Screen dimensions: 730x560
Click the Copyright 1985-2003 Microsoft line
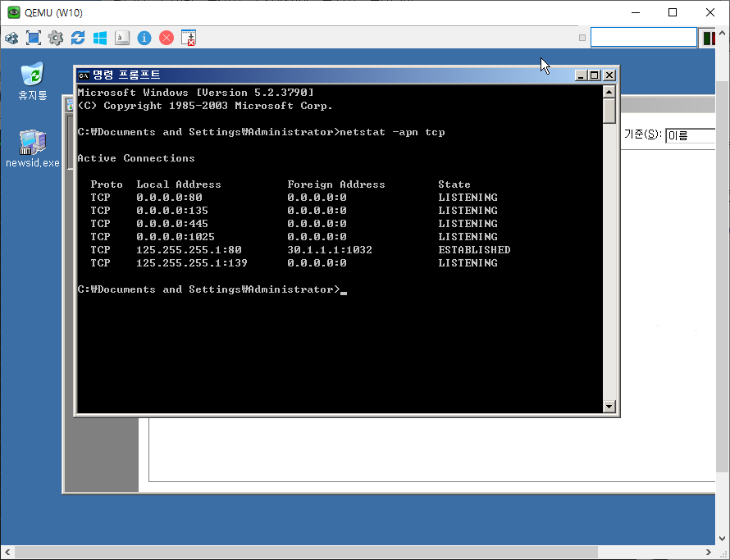(x=205, y=106)
